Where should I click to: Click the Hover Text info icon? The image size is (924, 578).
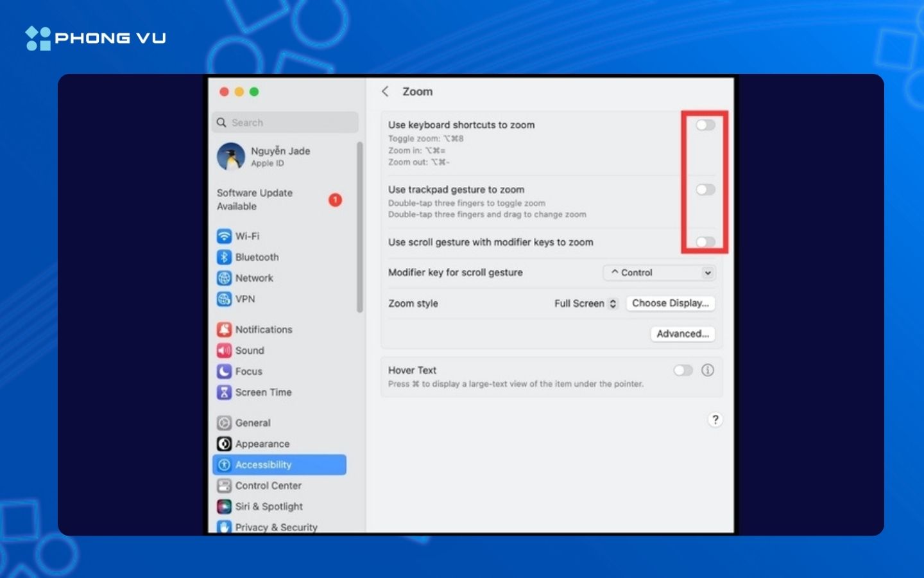tap(707, 371)
